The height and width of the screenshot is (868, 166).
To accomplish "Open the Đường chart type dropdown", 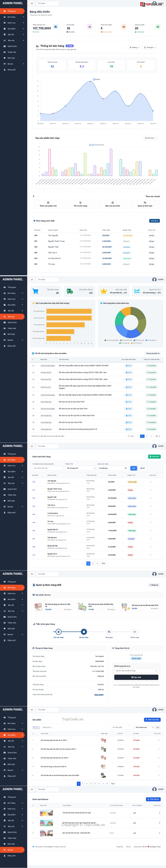I will (134, 47).
